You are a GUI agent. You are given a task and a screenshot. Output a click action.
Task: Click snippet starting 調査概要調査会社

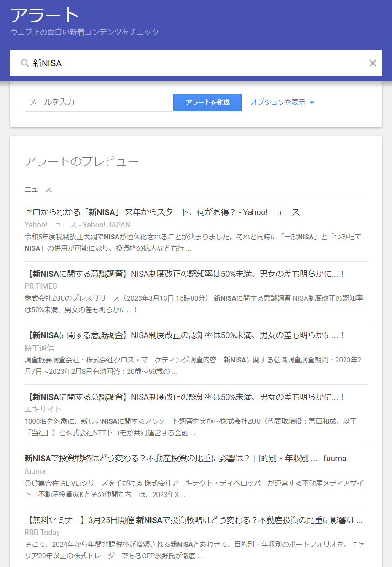(x=193, y=366)
